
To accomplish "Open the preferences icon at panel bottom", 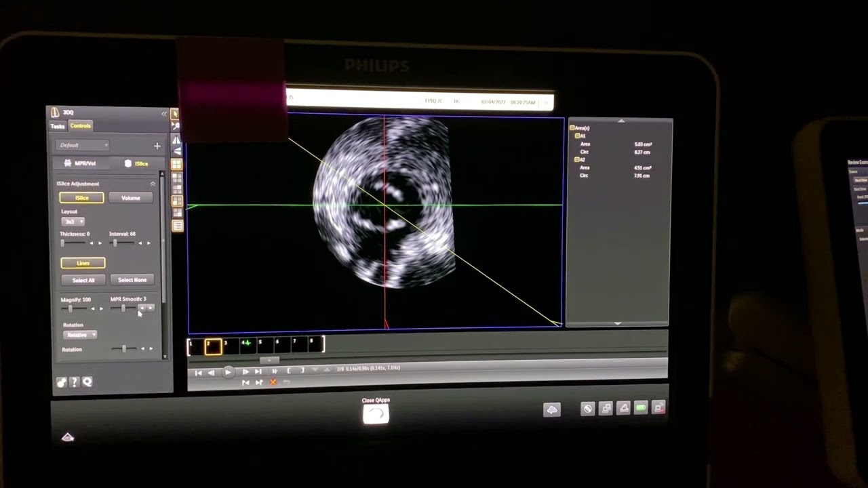I will coord(61,382).
